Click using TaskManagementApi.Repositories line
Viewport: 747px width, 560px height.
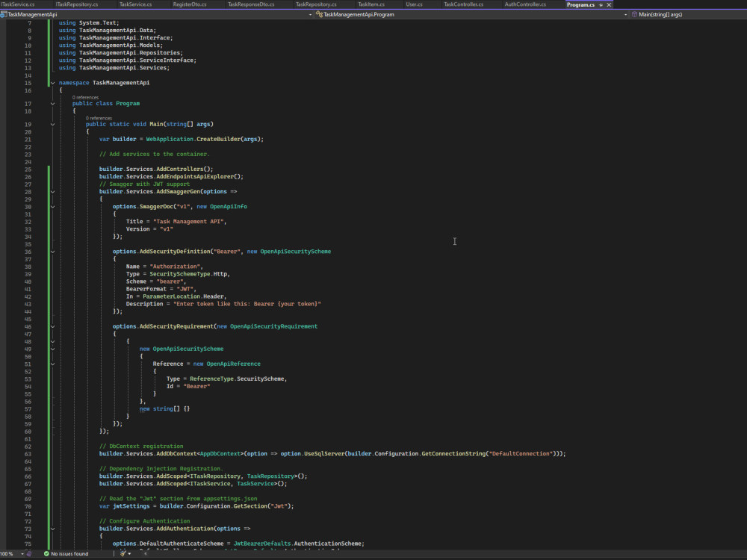[121, 53]
